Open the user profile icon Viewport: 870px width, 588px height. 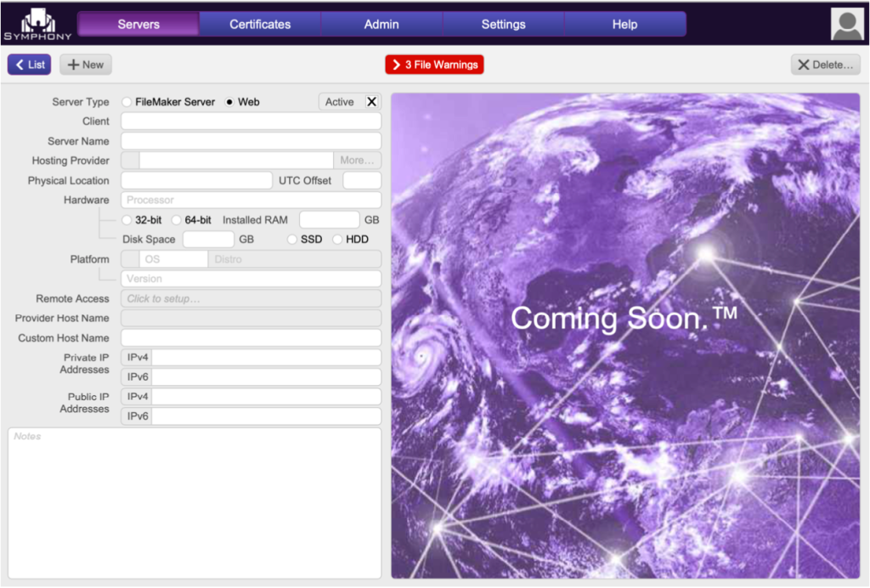pyautogui.click(x=846, y=23)
